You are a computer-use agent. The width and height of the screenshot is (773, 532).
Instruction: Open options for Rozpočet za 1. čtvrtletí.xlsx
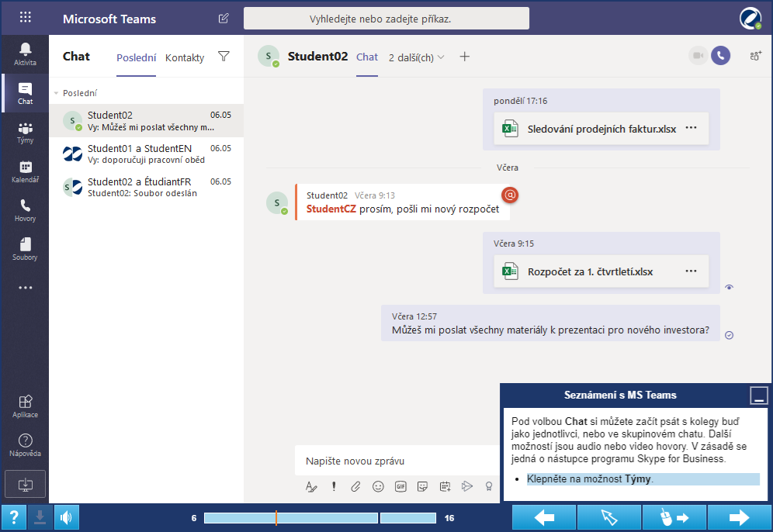click(x=692, y=271)
